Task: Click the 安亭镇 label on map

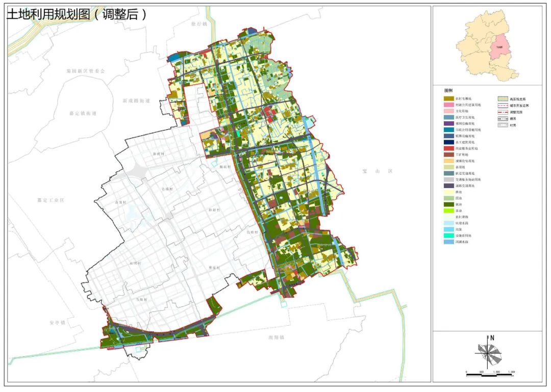Action: (x=58, y=323)
